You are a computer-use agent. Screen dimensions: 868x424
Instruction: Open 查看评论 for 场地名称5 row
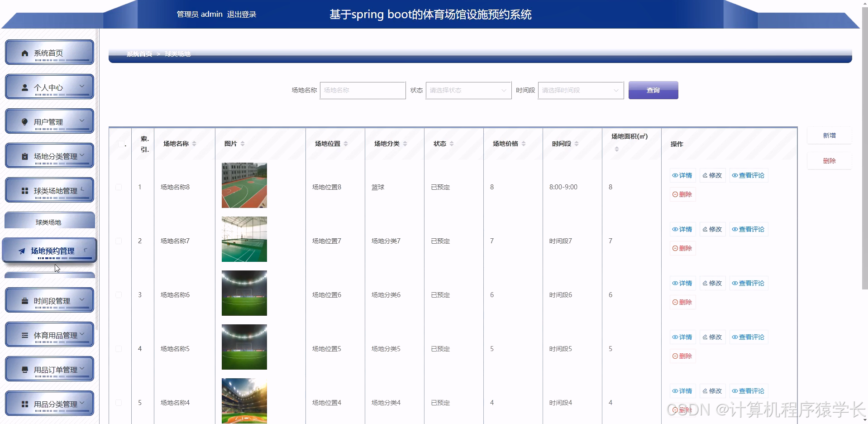(749, 337)
